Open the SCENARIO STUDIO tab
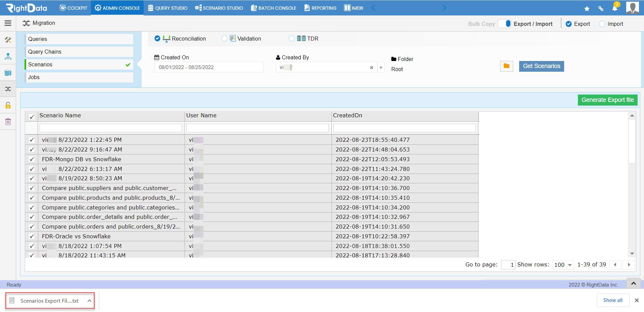Screen dimensions: 644x312 pyautogui.click(x=219, y=8)
